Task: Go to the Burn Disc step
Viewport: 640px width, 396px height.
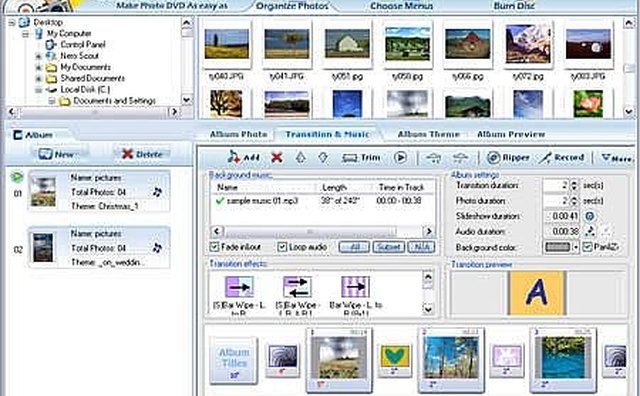Action: [x=514, y=6]
